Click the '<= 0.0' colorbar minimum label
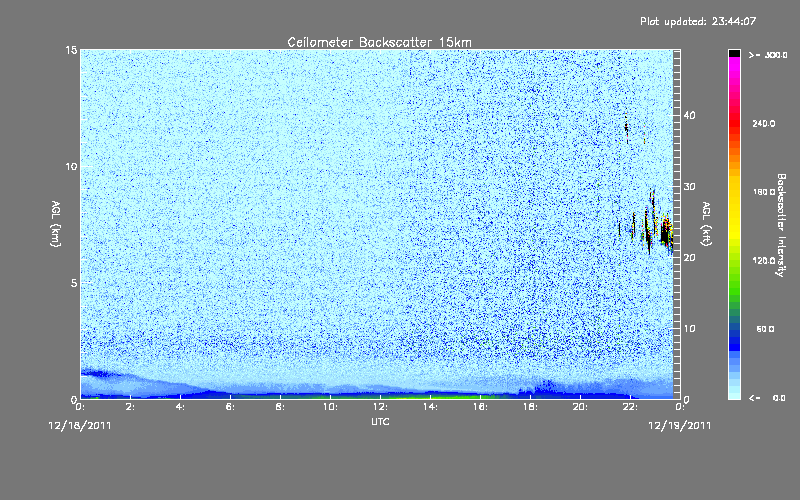The image size is (800, 500). (767, 398)
